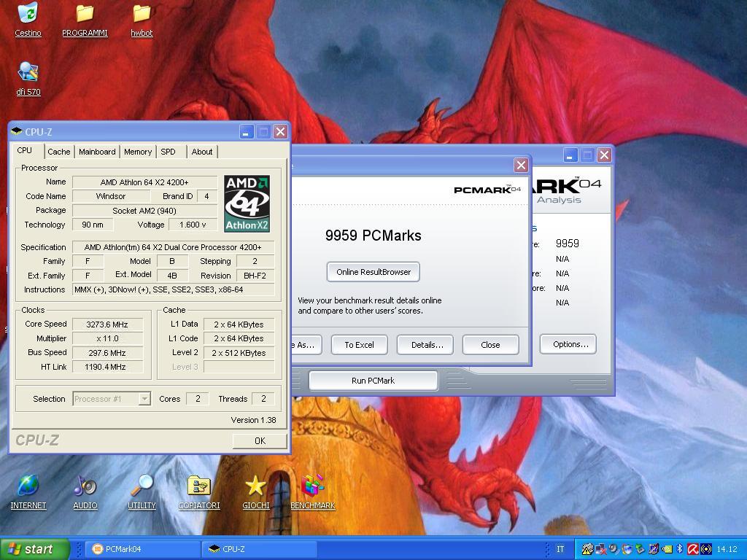Click the Level 2 cache value 2 x 512 KBytes
Screen dimensions: 747x560
(239, 353)
